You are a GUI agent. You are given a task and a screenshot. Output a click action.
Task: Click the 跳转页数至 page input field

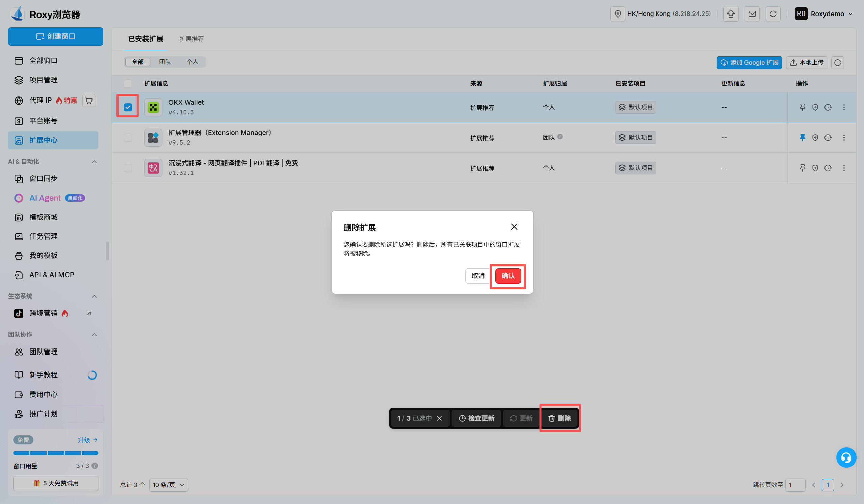point(794,485)
